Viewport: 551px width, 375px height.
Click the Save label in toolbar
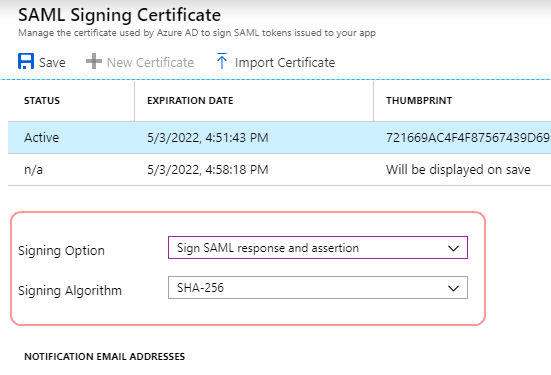coord(52,63)
